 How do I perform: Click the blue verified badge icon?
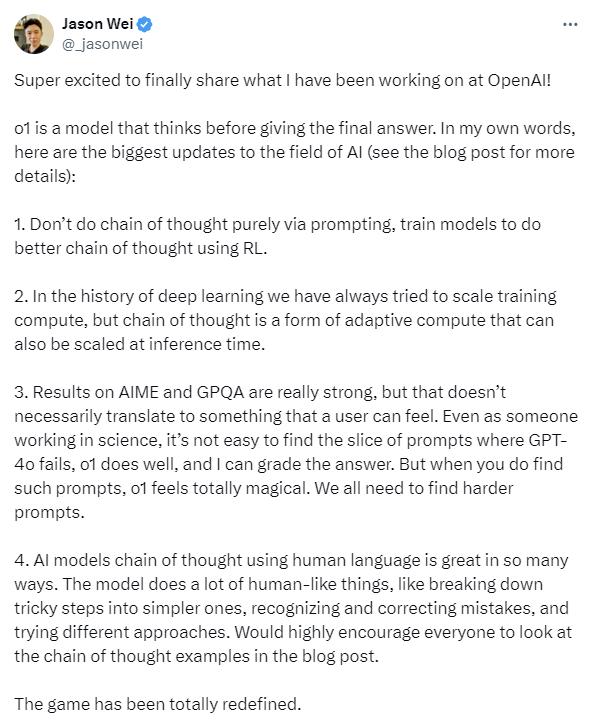click(145, 24)
